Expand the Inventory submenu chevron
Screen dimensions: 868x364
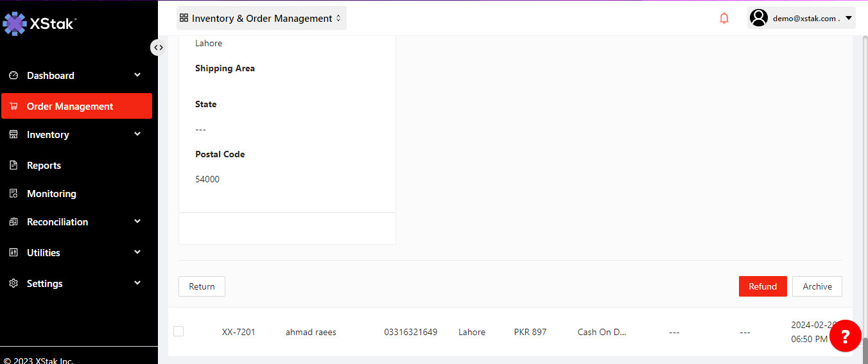coord(137,134)
